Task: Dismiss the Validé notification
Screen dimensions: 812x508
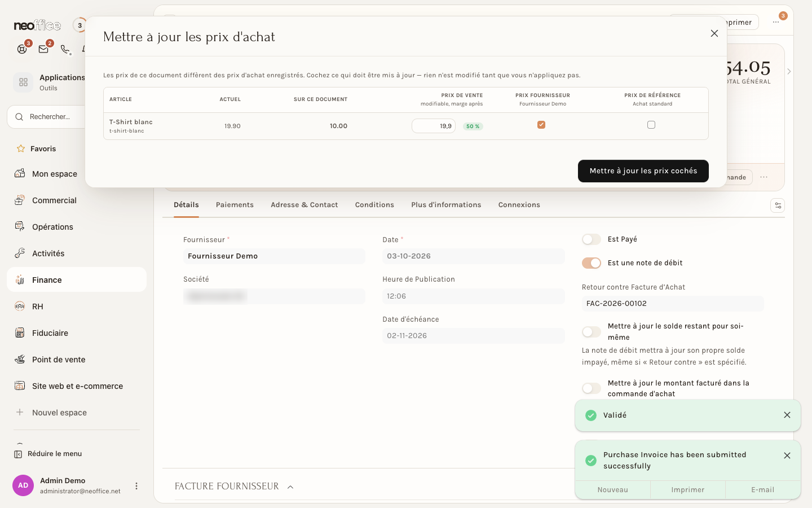Action: click(787, 415)
